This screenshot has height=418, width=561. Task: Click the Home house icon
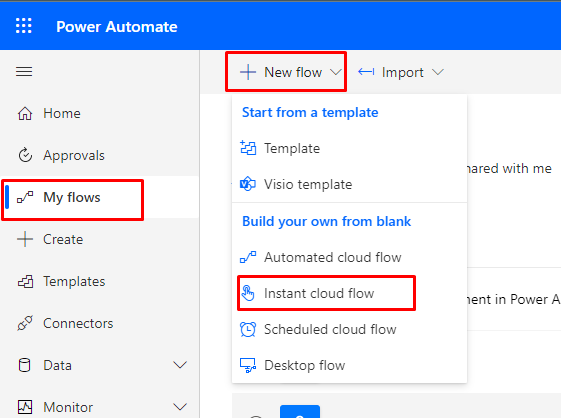click(x=25, y=113)
